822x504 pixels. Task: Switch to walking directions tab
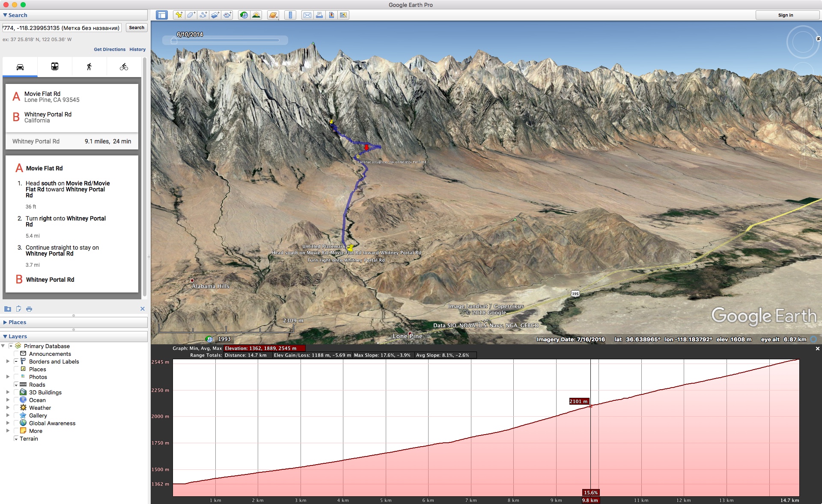click(x=89, y=67)
